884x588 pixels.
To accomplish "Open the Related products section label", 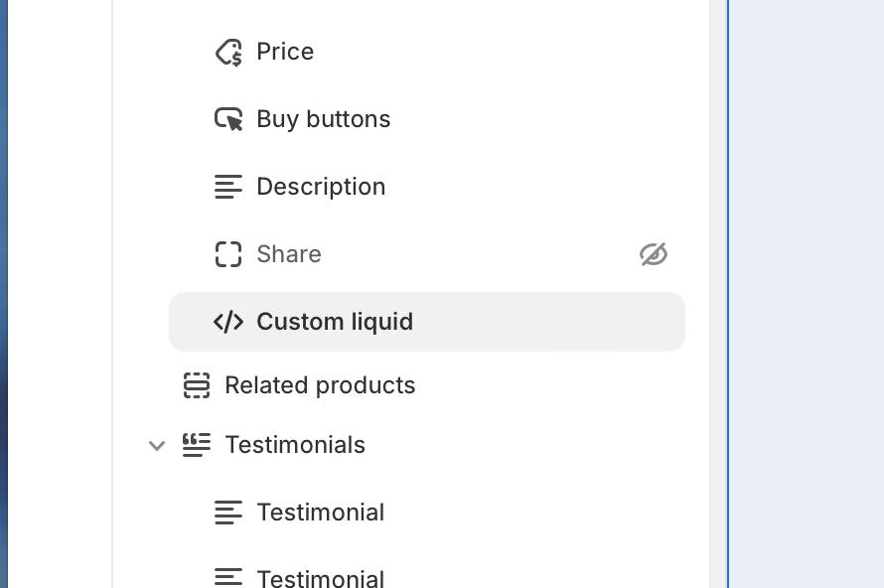I will tap(320, 385).
